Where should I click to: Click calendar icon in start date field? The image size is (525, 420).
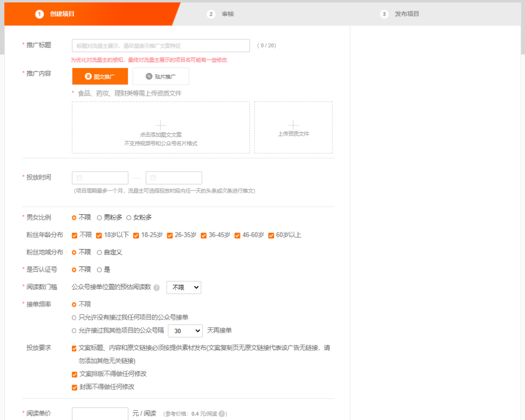[x=79, y=177]
